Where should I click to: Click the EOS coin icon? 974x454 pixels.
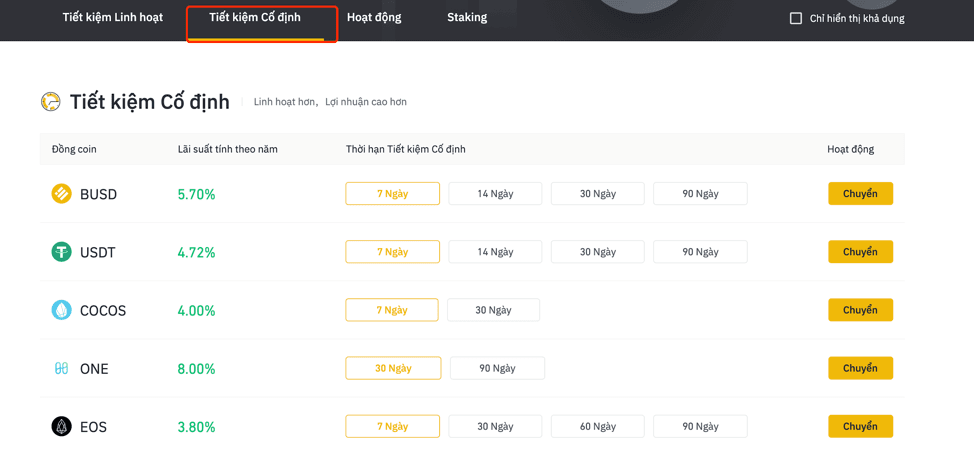pyautogui.click(x=61, y=427)
